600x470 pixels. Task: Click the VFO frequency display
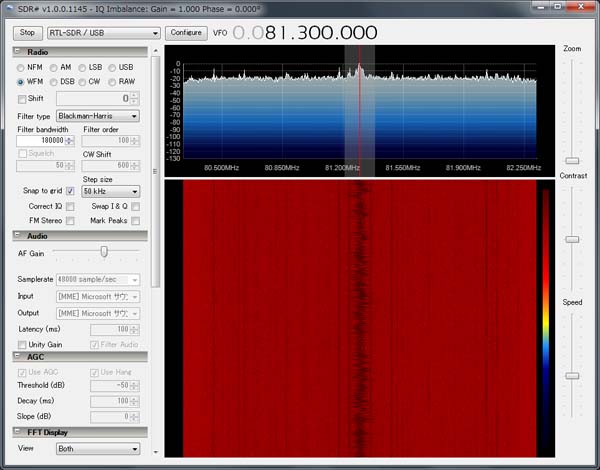[305, 33]
